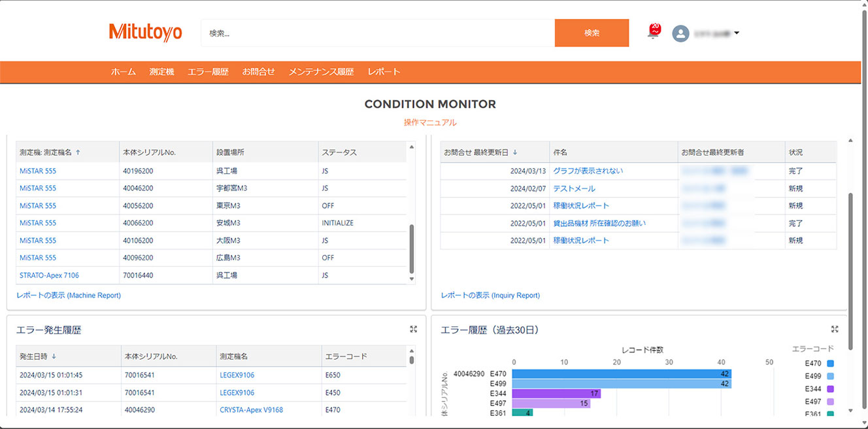Select the E497 bar showing 15
Viewport: 868px width, 429px height.
coord(551,403)
